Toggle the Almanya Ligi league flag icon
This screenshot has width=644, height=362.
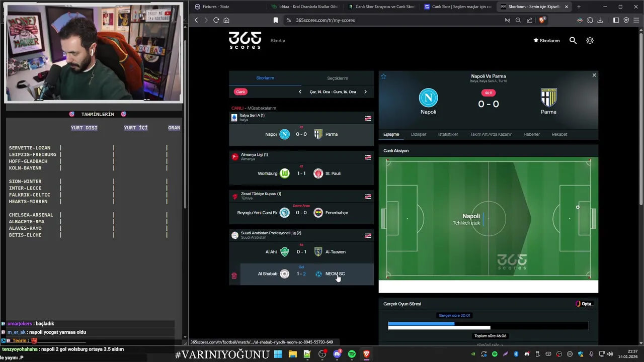pos(368,157)
